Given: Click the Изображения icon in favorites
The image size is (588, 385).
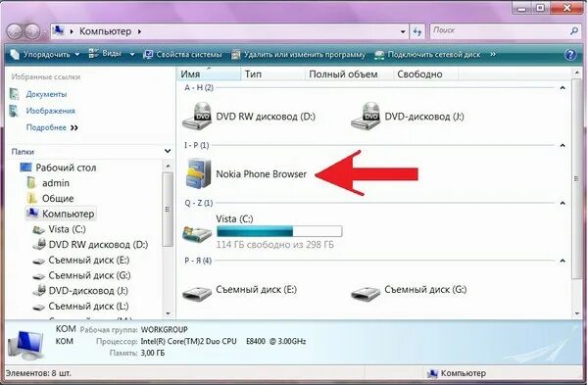Looking at the screenshot, I should 15,111.
